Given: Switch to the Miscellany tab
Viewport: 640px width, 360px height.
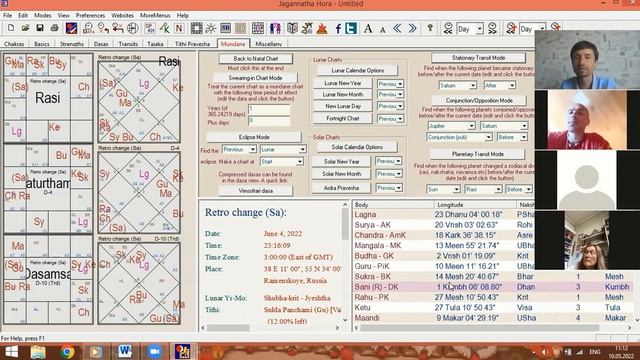Looking at the screenshot, I should (x=269, y=44).
